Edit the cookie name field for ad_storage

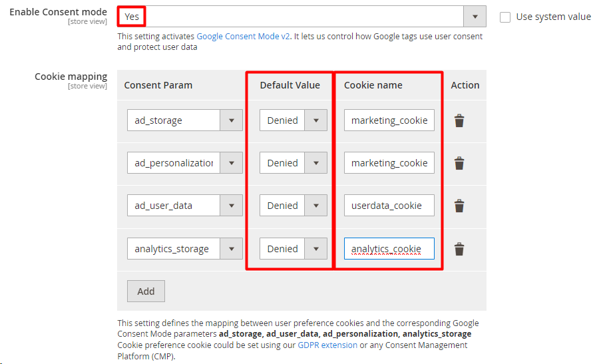point(389,120)
